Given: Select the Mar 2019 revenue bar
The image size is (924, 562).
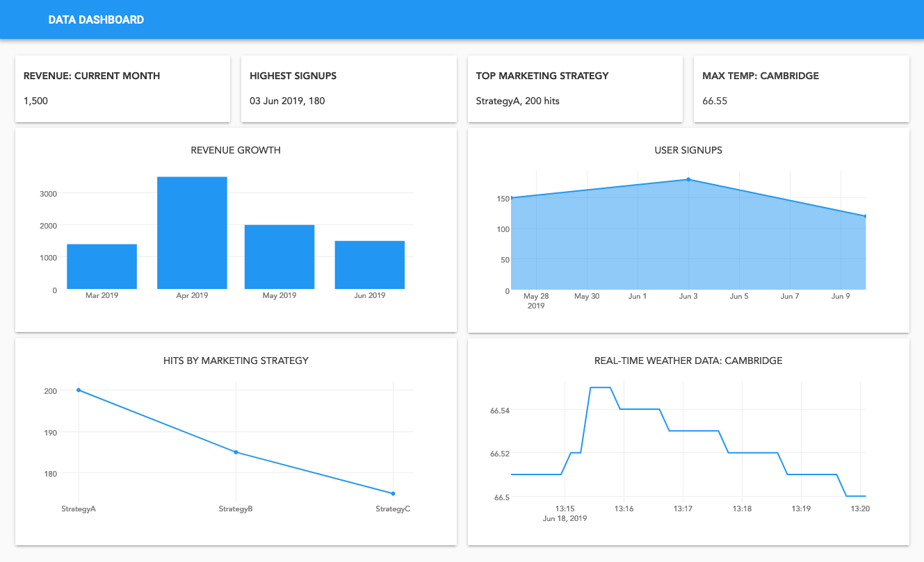Looking at the screenshot, I should click(102, 265).
